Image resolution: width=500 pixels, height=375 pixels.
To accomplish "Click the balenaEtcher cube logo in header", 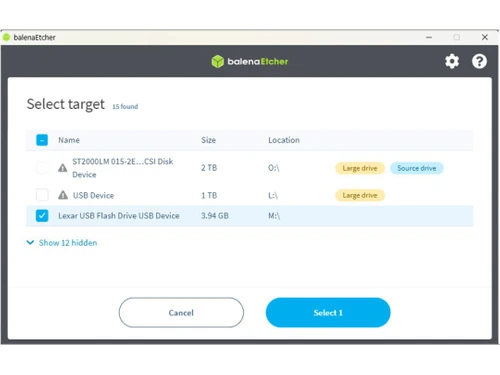I will tap(218, 61).
